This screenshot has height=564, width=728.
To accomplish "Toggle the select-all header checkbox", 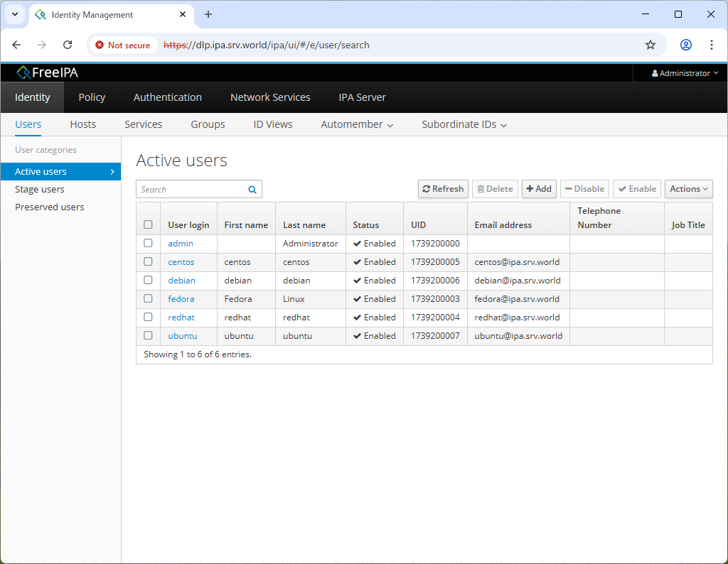I will click(148, 224).
